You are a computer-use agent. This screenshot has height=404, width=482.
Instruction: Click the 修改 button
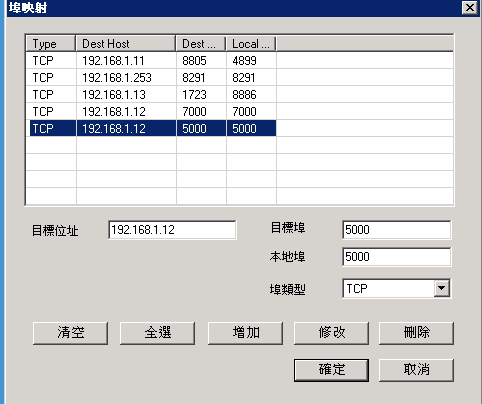tap(331, 333)
